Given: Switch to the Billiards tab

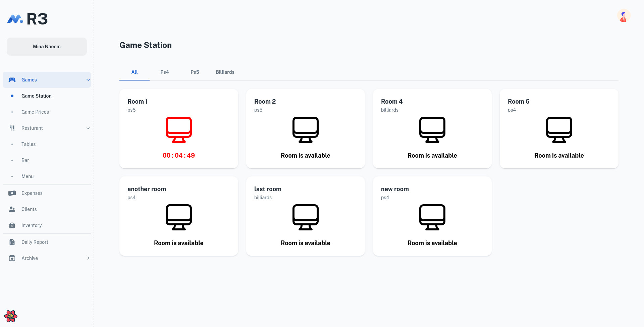Looking at the screenshot, I should [x=225, y=72].
